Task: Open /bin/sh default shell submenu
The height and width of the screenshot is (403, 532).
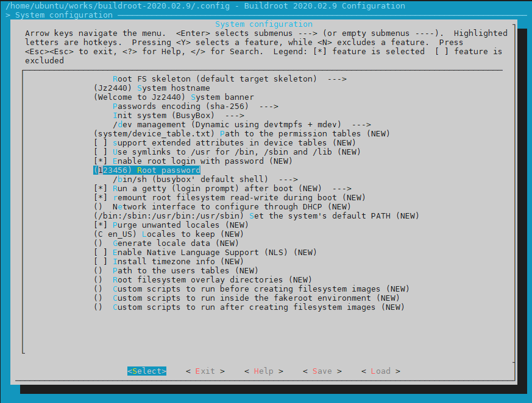Action: pyautogui.click(x=205, y=180)
